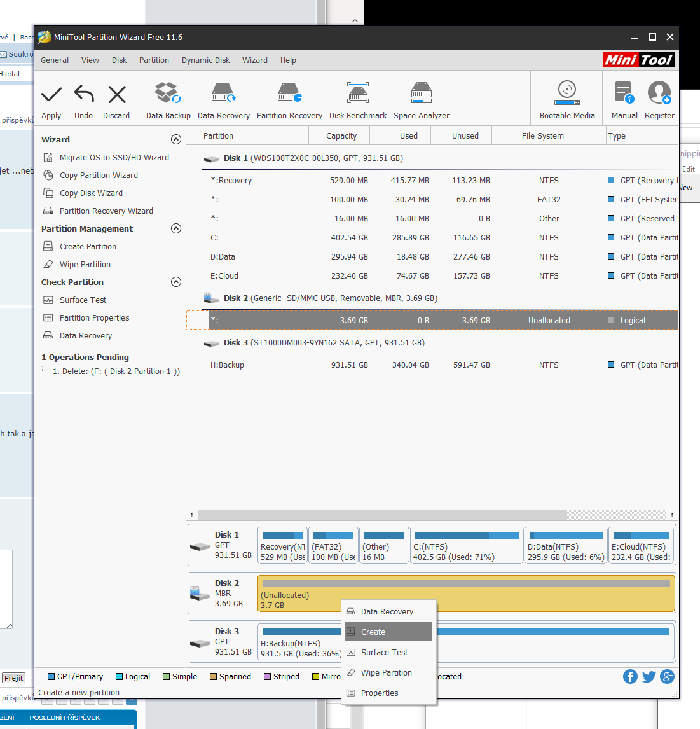The image size is (700, 729).
Task: Select Wipe Partition in context menu
Action: [x=386, y=673]
